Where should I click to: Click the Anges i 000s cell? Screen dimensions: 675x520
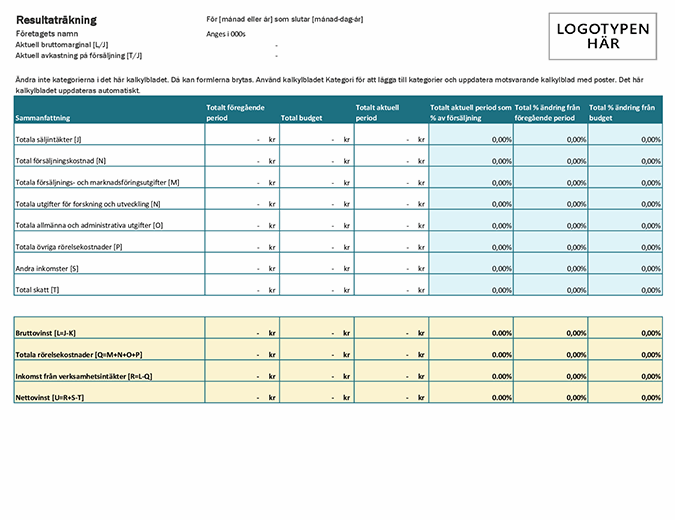[x=226, y=34]
